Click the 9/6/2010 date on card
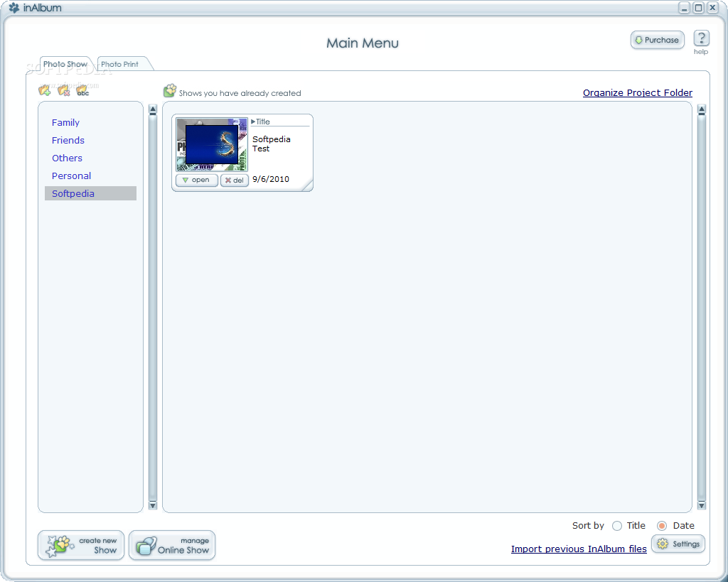This screenshot has width=728, height=582. click(x=271, y=179)
